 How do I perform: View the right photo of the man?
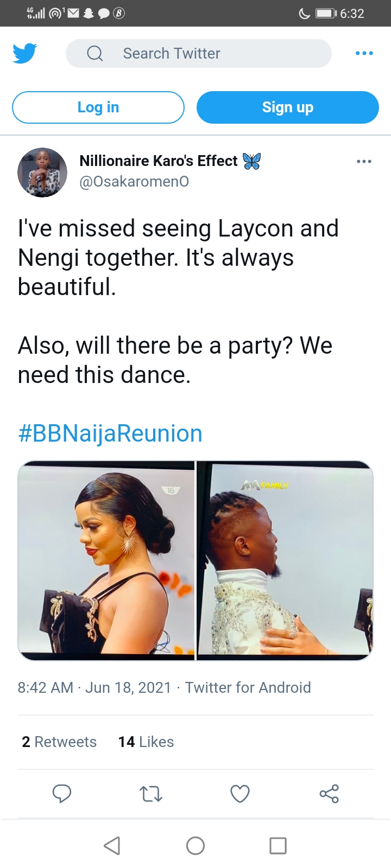click(285, 560)
